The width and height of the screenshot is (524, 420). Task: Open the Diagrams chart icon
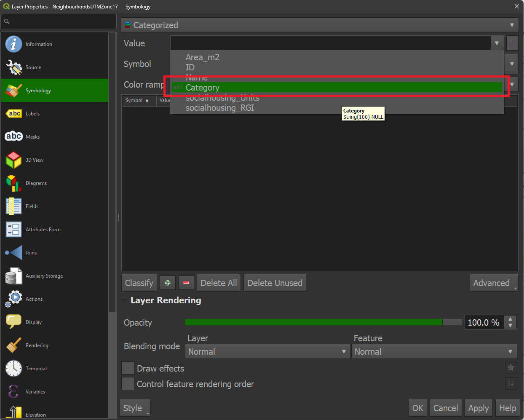click(x=13, y=183)
